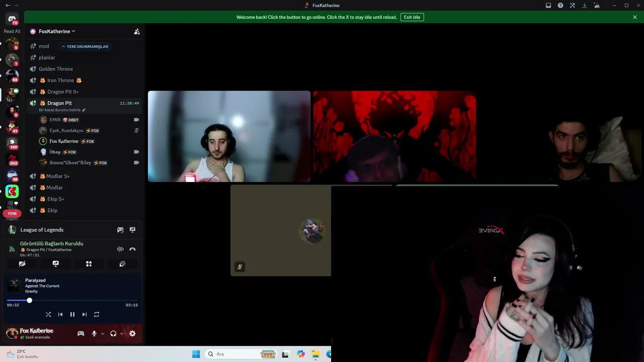The image size is (644, 362).
Task: Open server with 202 notification badge
Action: (12, 159)
